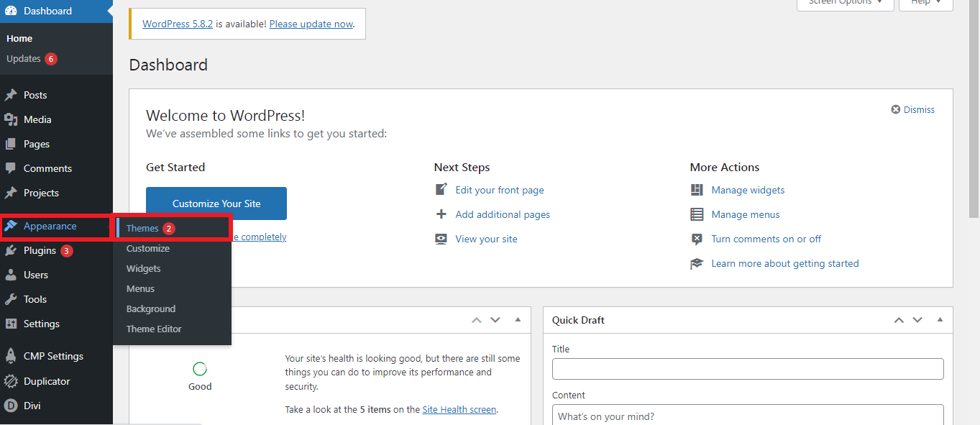
Task: Open Customize in Appearance submenu
Action: click(148, 248)
